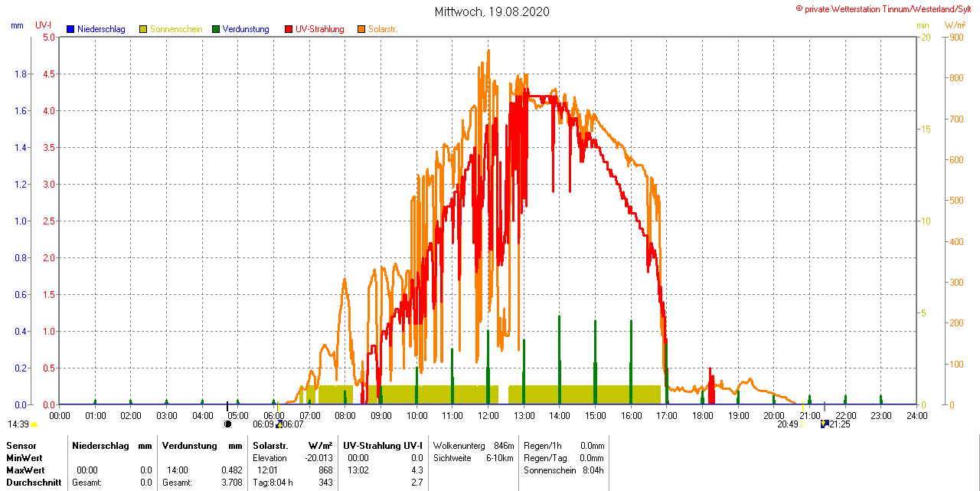Select the Solarstr. legend label
Image resolution: width=980 pixels, height=491 pixels.
click(x=382, y=29)
